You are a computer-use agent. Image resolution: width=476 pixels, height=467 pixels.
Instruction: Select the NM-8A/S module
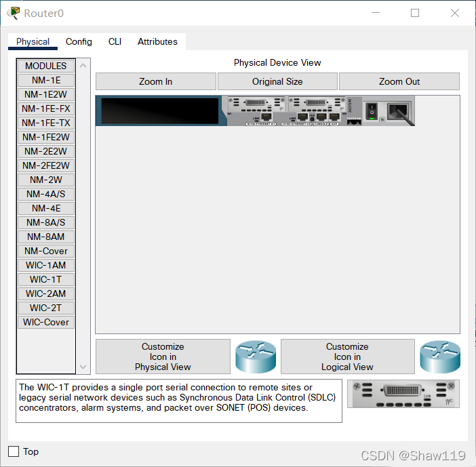(x=46, y=223)
